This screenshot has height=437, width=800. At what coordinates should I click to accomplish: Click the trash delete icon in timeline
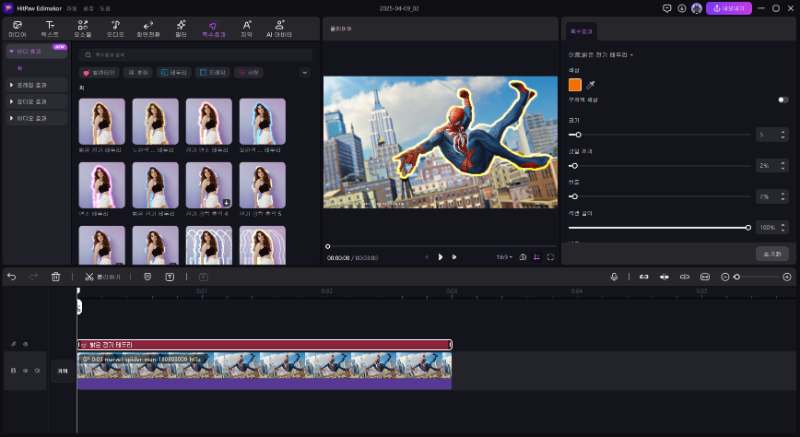[x=56, y=276]
